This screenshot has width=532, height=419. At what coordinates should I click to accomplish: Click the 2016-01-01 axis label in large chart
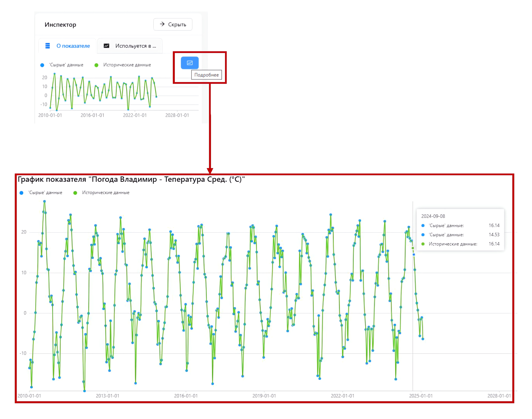point(186,396)
